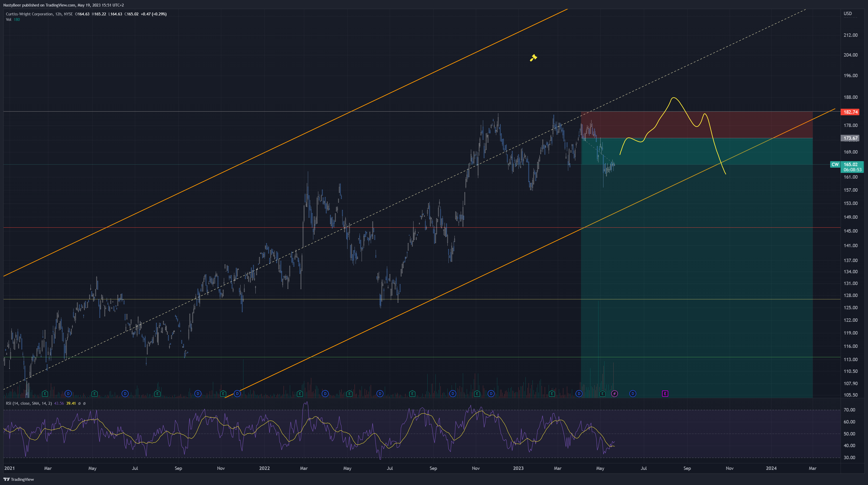Click the +0.47 (+0.29%) change value
This screenshot has width=868, height=485.
click(x=154, y=14)
